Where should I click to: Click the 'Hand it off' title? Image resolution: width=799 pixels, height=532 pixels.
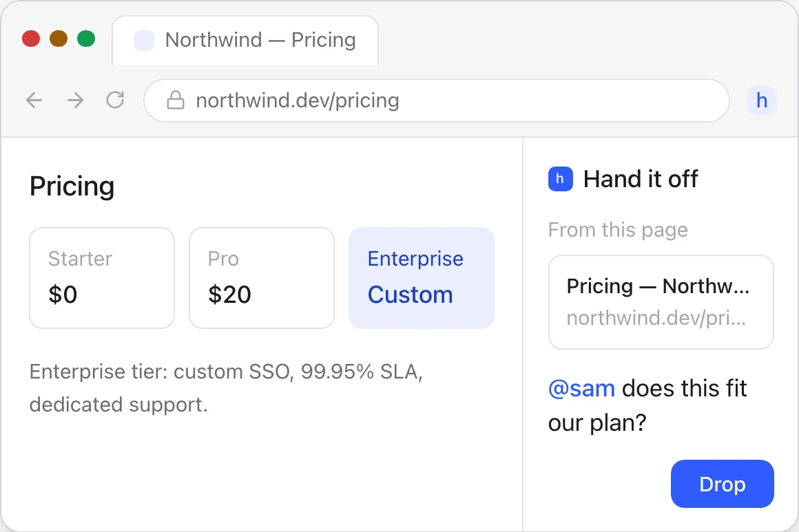point(641,179)
